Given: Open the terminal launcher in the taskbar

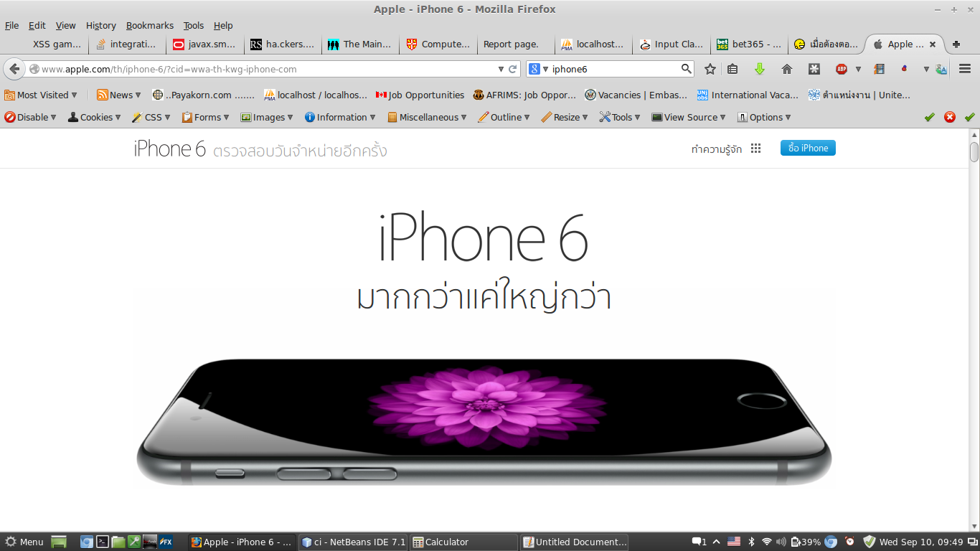Looking at the screenshot, I should point(103,542).
